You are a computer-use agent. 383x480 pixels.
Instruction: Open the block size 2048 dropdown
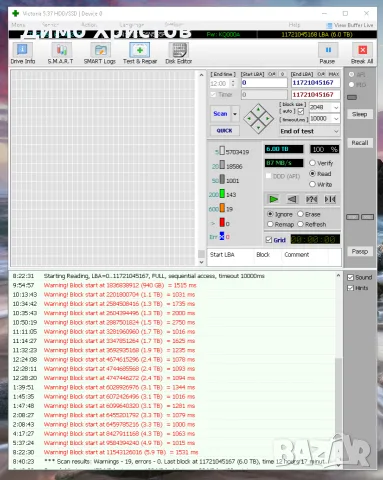(336, 107)
